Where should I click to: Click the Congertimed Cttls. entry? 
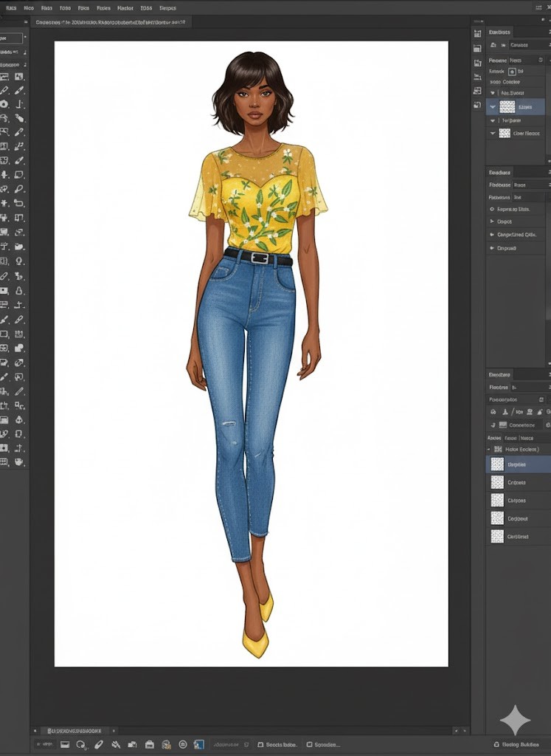coord(516,235)
